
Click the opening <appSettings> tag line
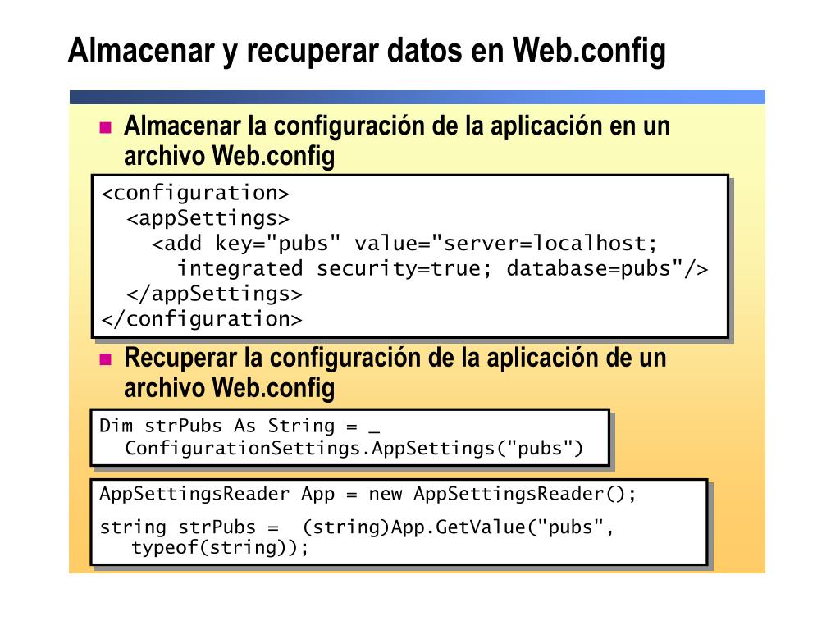(208, 218)
